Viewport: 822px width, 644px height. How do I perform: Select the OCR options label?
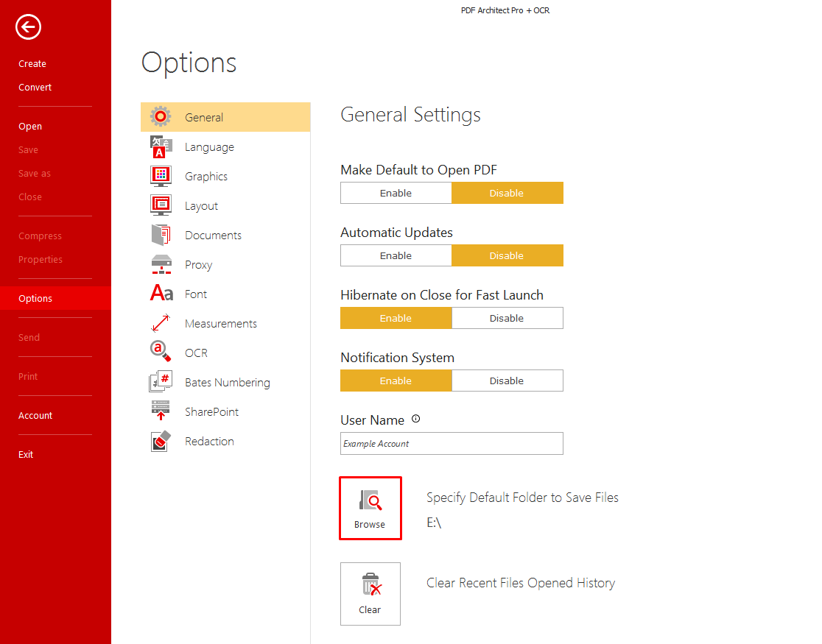coord(196,353)
